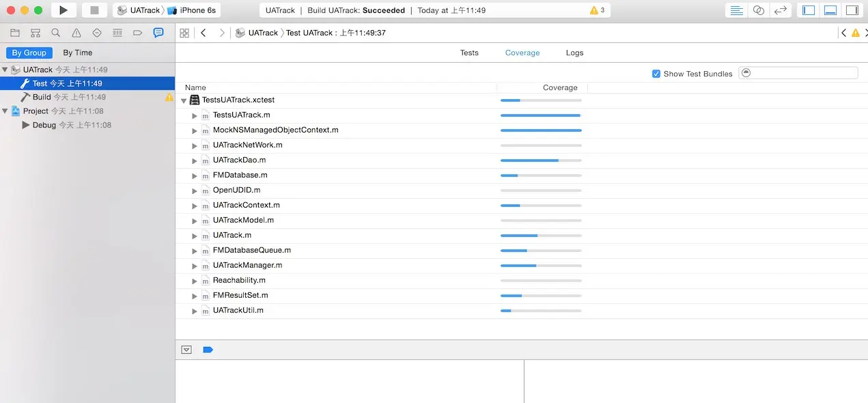Viewport: 868px width, 403px height.
Task: Click the jump bar warning issue icon
Action: [856, 33]
